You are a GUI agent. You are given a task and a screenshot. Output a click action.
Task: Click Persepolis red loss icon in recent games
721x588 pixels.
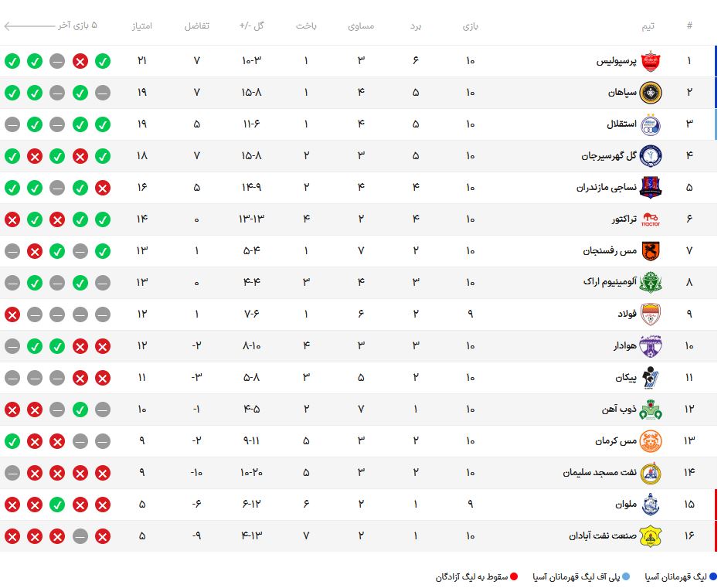click(80, 61)
